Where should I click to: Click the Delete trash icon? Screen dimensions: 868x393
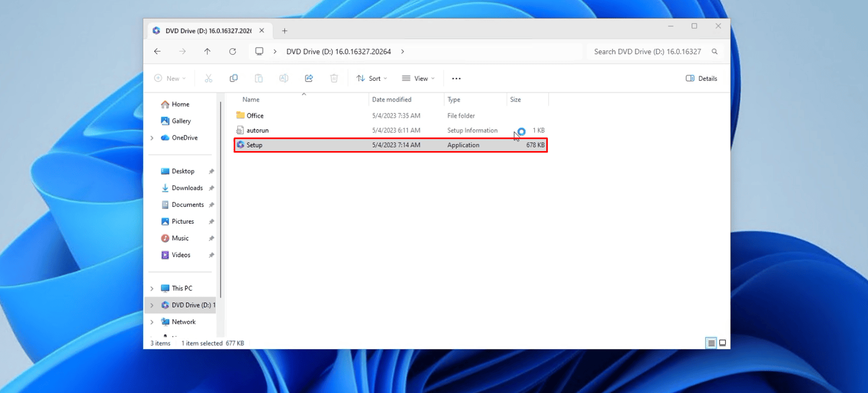click(334, 79)
